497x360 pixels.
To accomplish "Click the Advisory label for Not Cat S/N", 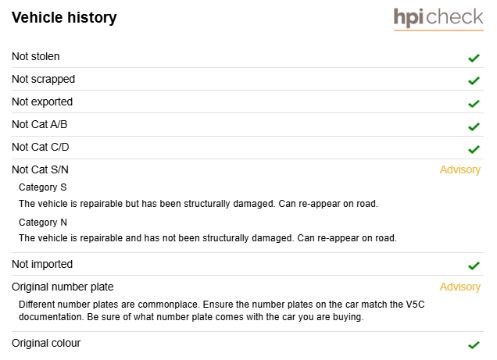I will pyautogui.click(x=460, y=170).
